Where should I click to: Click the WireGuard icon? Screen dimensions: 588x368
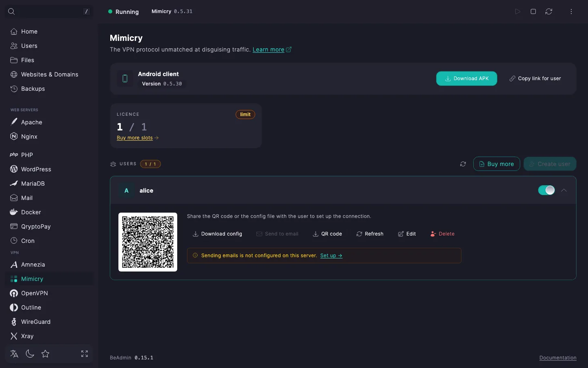[14, 322]
